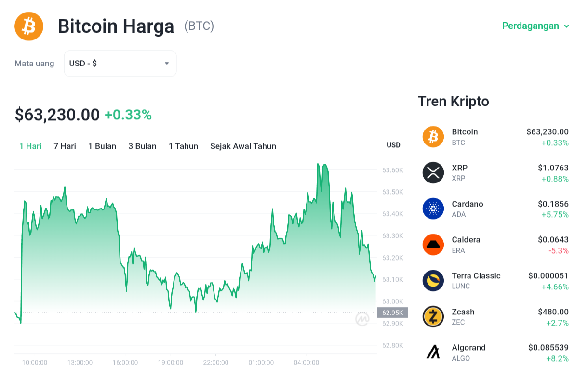Click the large orange Bitcoin logo in header
The height and width of the screenshot is (378, 588).
[x=29, y=26]
